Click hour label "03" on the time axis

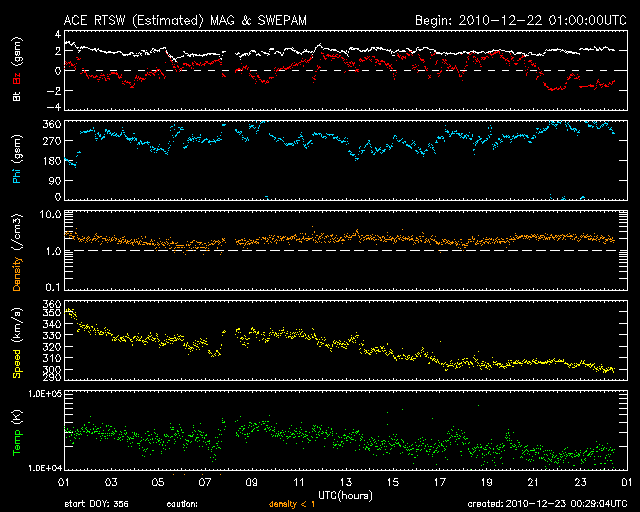111,483
